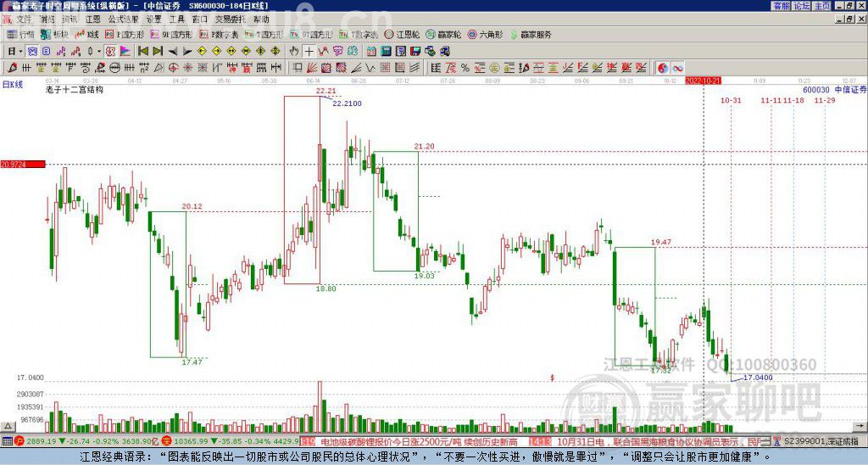Click the 客服 customer service link
The image size is (868, 465).
coord(782,6)
